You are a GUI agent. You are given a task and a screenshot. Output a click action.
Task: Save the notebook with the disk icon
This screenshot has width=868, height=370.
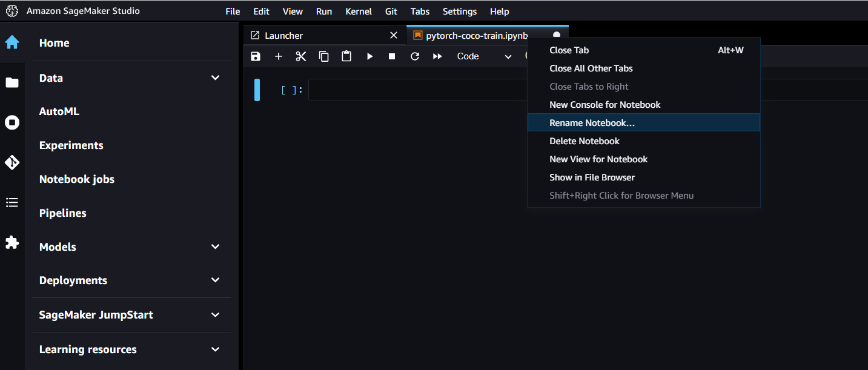click(x=256, y=56)
